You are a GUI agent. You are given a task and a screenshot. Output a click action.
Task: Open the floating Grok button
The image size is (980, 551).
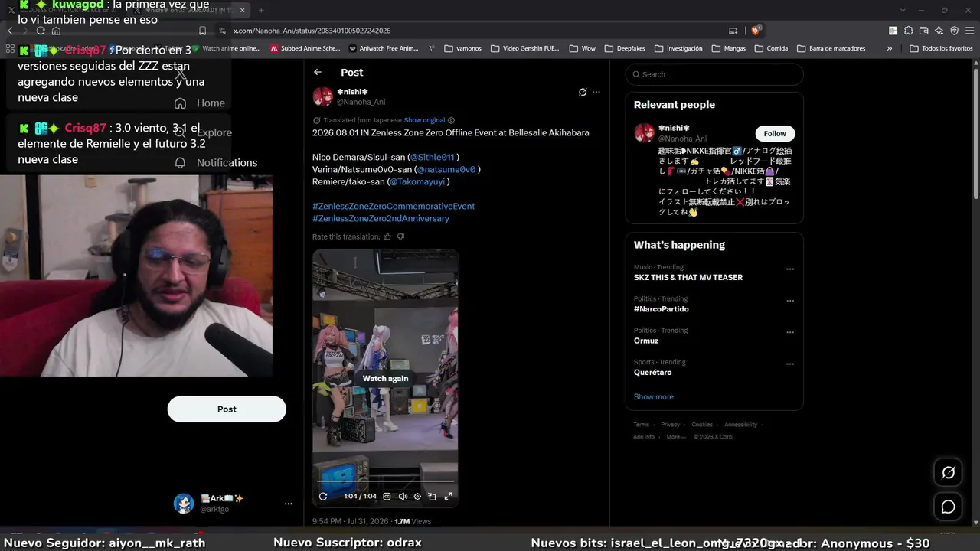pyautogui.click(x=948, y=472)
